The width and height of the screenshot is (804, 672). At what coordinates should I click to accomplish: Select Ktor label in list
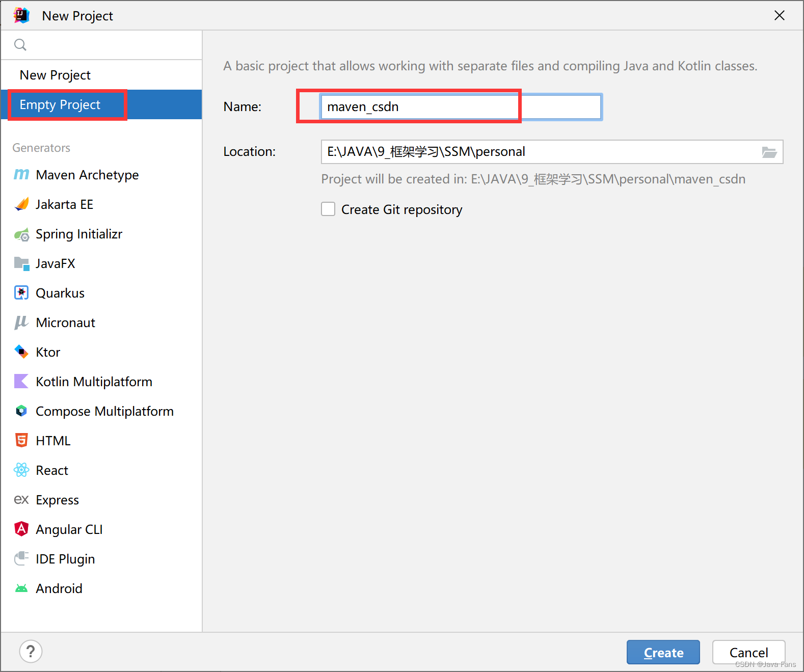point(48,352)
